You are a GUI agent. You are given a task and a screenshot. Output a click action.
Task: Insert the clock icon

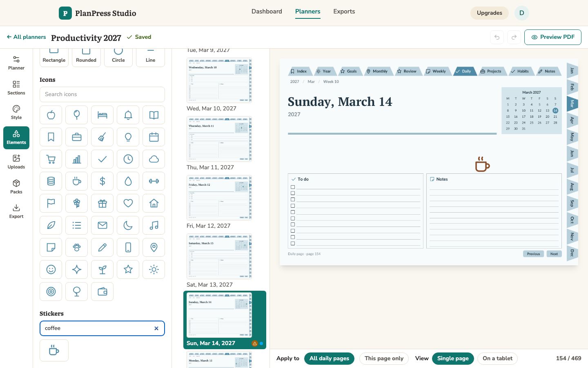[128, 159]
